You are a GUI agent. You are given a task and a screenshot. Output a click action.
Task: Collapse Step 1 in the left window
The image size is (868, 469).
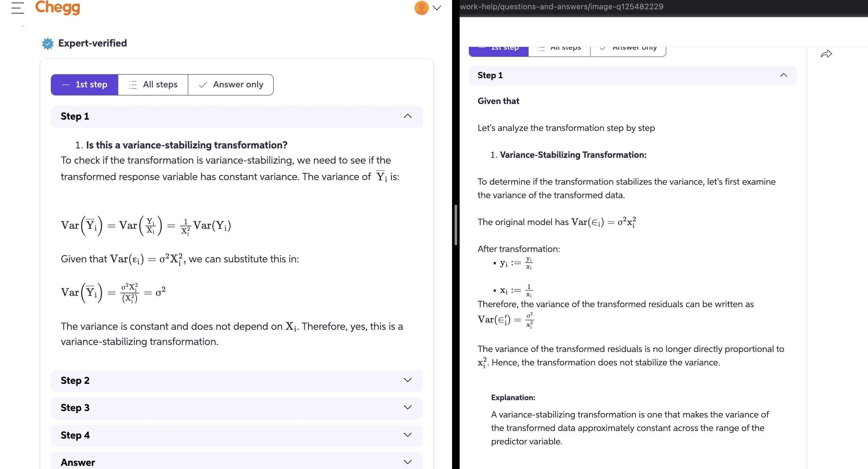pyautogui.click(x=236, y=116)
